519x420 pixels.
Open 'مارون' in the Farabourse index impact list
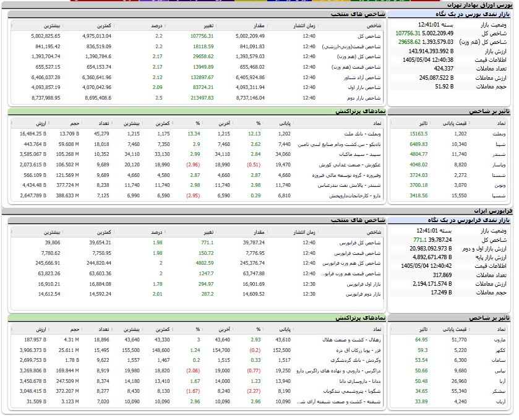[x=500, y=340]
